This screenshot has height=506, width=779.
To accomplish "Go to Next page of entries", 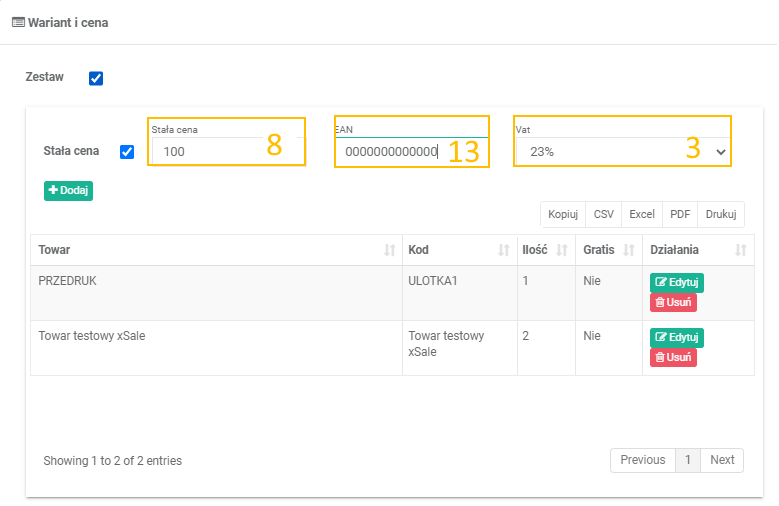I will [x=722, y=460].
